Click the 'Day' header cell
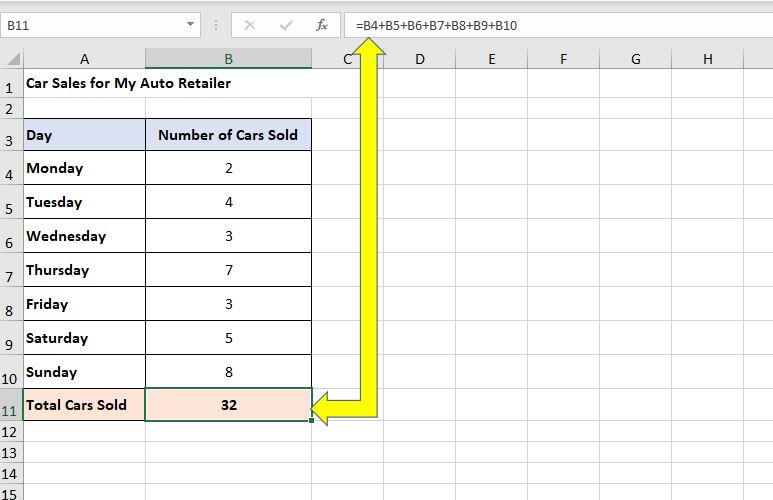 [84, 135]
